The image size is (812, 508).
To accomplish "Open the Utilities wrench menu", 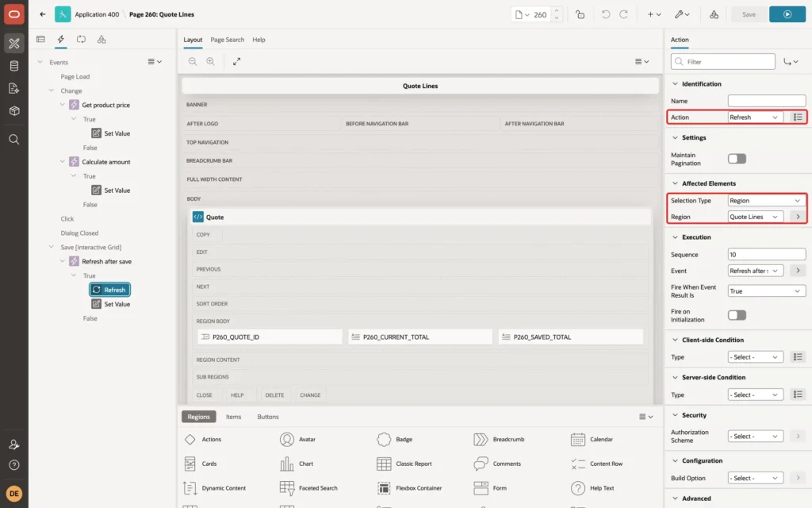I will [682, 14].
